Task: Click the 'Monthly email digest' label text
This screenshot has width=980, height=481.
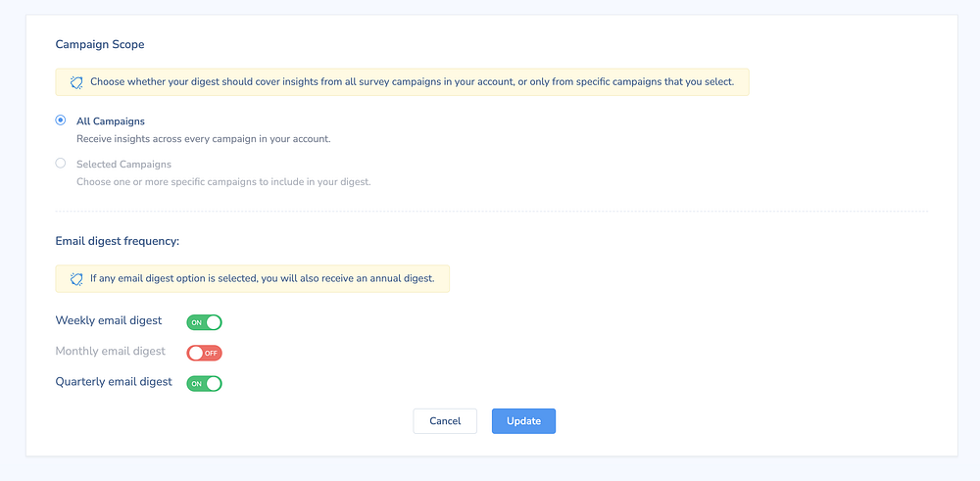Action: click(x=111, y=352)
